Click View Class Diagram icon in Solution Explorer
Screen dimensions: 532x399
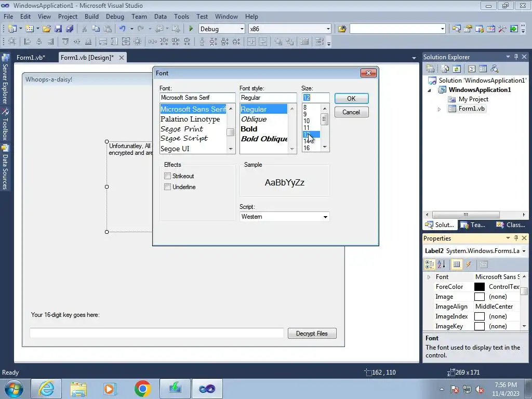click(x=495, y=69)
